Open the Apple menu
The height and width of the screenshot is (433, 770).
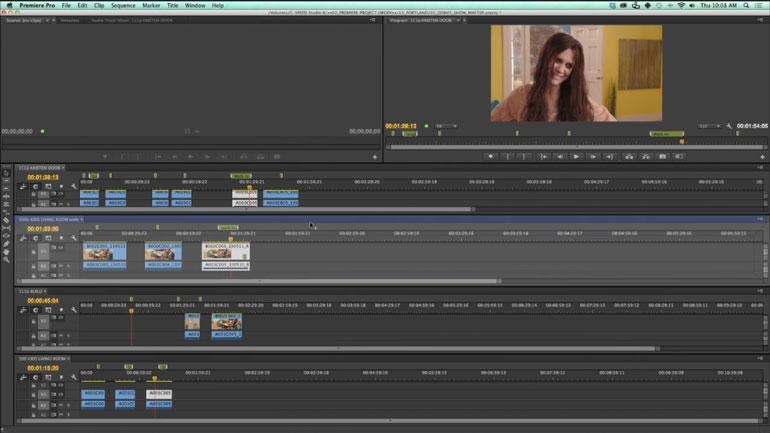(9, 5)
